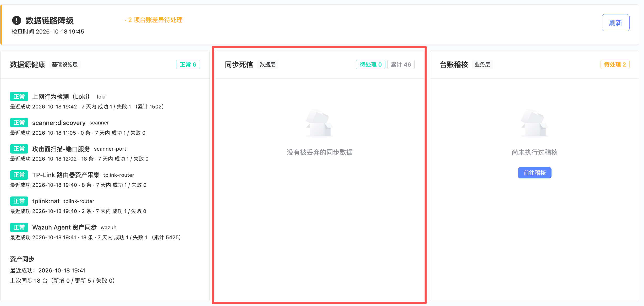The image size is (644, 306).
Task: Click the 刷新 refresh button
Action: click(615, 23)
